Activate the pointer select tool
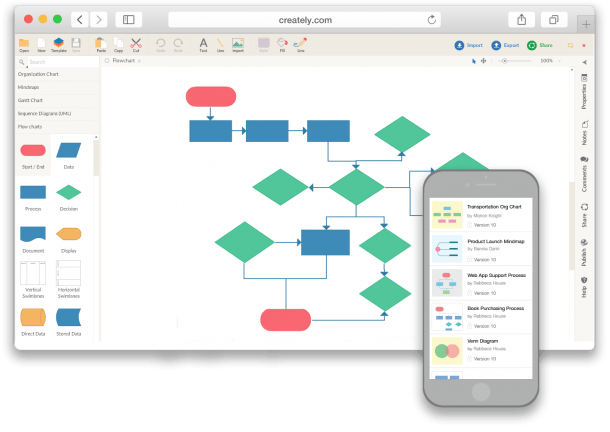 click(473, 61)
